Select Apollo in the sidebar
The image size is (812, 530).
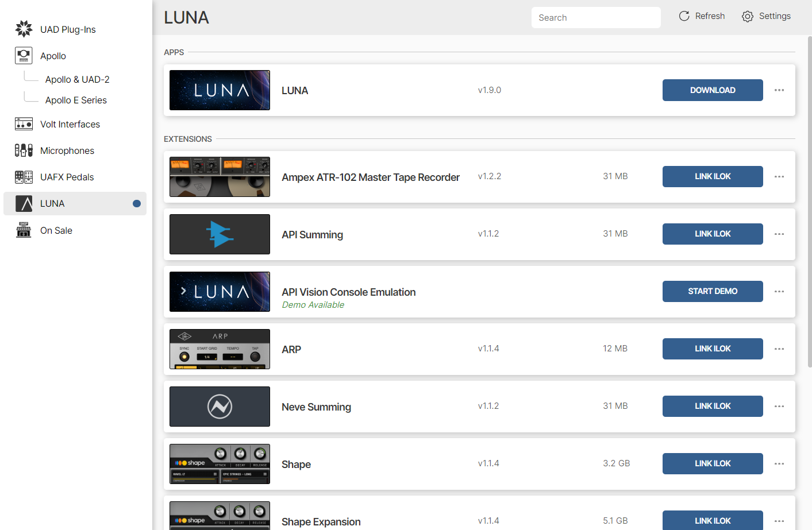pyautogui.click(x=53, y=56)
